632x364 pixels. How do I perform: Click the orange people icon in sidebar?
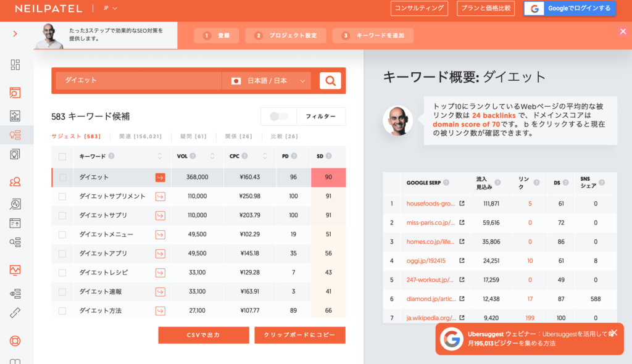click(x=15, y=182)
